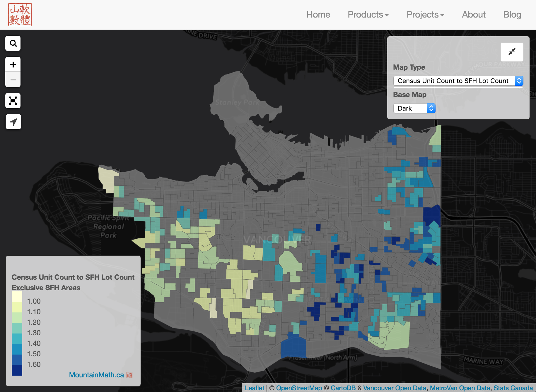Toggle fullscreen map view icon
The width and height of the screenshot is (536, 392).
pos(13,101)
